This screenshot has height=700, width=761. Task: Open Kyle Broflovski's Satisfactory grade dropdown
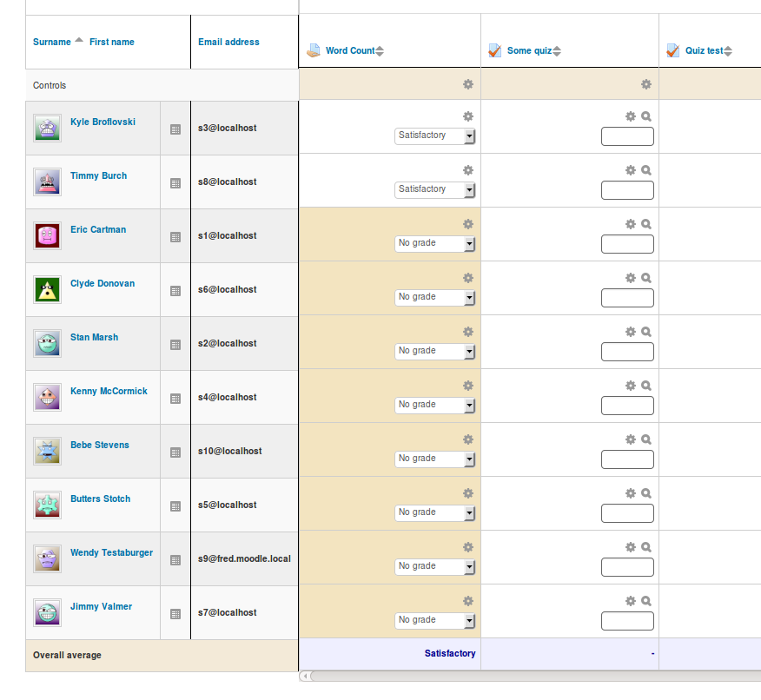click(x=435, y=135)
